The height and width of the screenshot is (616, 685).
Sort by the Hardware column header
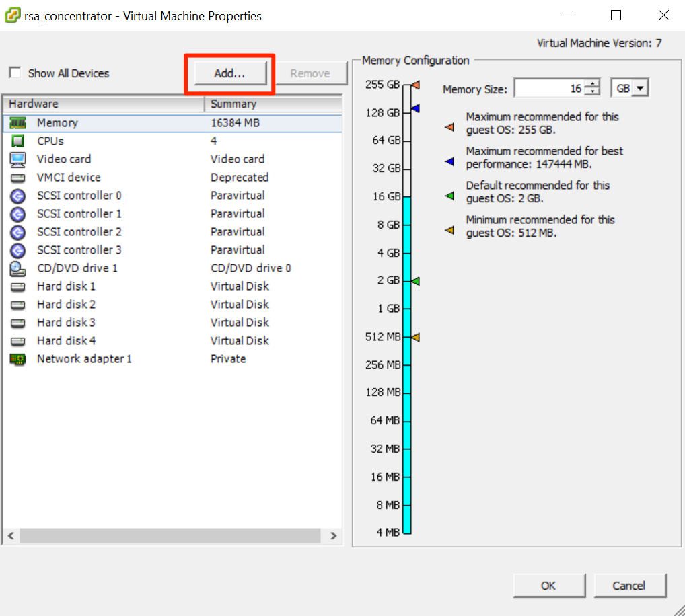coord(103,104)
